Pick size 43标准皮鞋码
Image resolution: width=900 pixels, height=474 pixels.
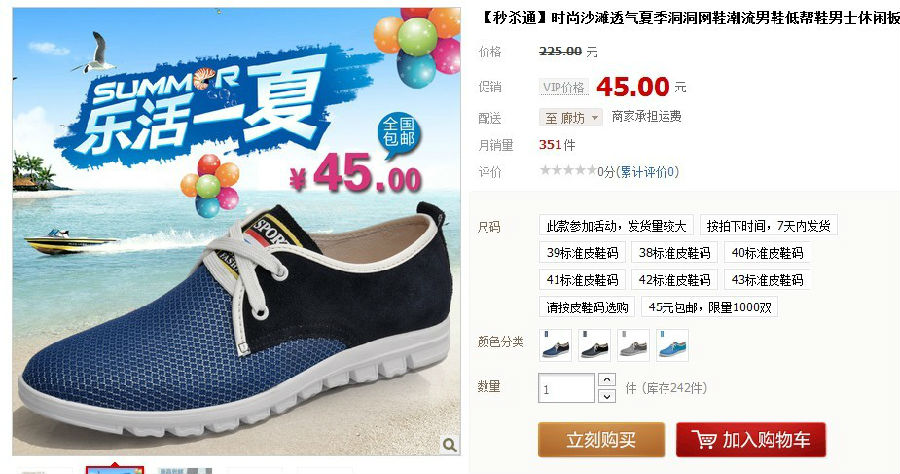(x=767, y=280)
